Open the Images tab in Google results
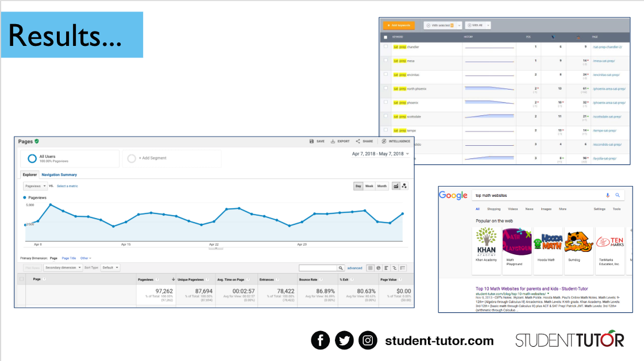The image size is (644, 361). pos(546,209)
